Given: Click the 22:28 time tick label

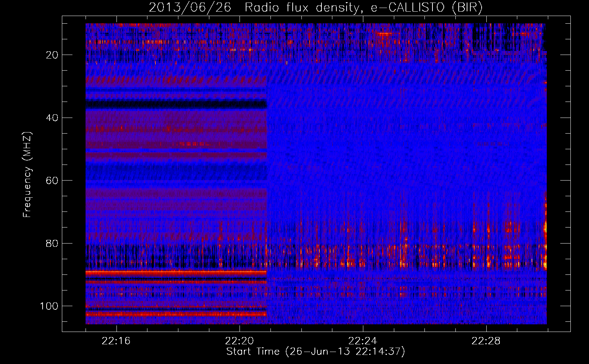Looking at the screenshot, I should (486, 341).
